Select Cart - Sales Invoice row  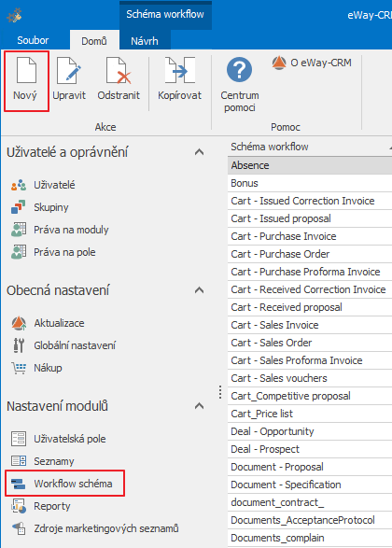tap(310, 325)
